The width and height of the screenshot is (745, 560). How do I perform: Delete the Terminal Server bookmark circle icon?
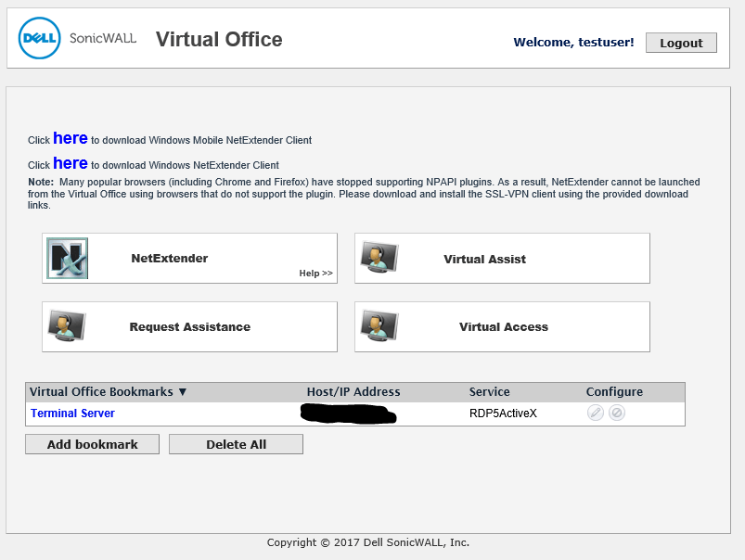617,413
